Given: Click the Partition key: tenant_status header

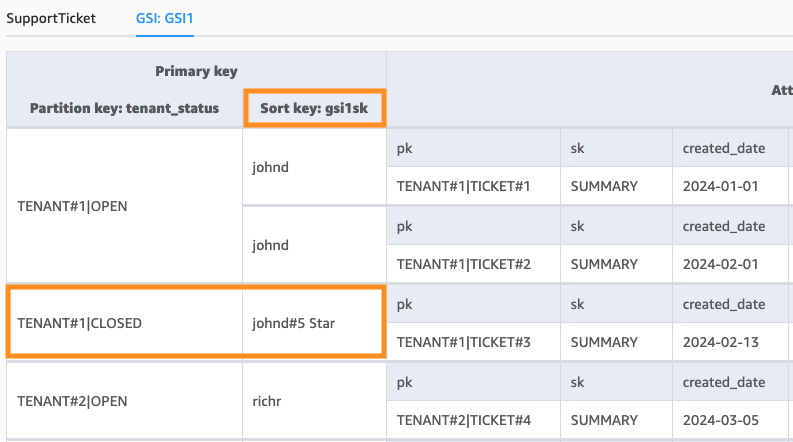Looking at the screenshot, I should click(124, 108).
